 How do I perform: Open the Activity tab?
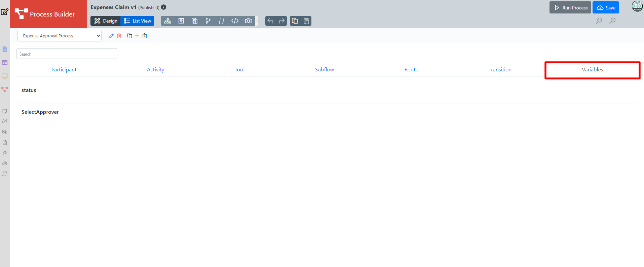point(155,69)
